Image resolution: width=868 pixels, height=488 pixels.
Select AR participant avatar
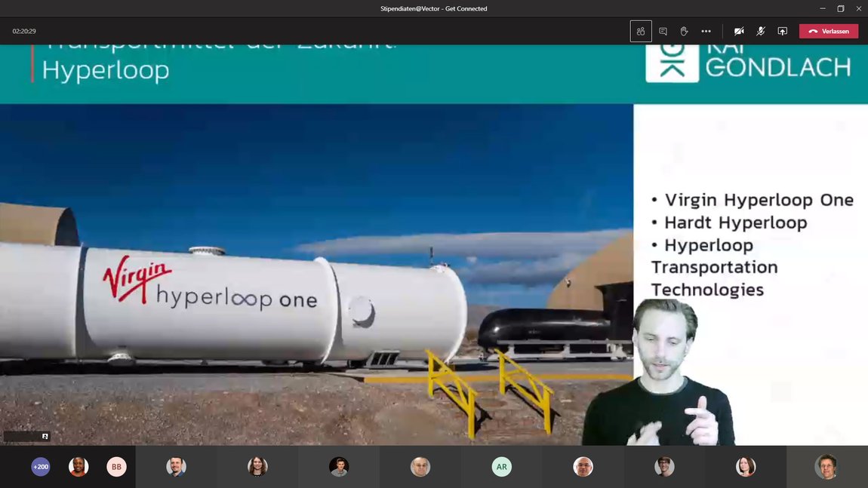click(x=501, y=467)
